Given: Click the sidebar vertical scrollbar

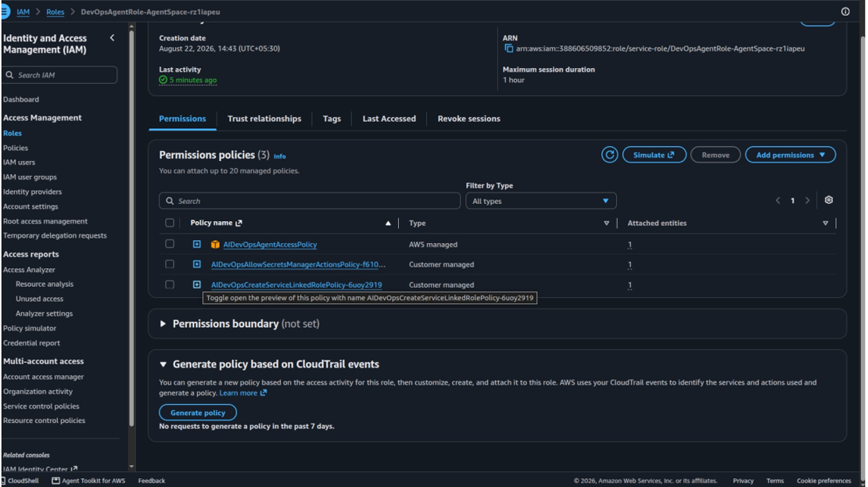Looking at the screenshot, I should (131, 227).
